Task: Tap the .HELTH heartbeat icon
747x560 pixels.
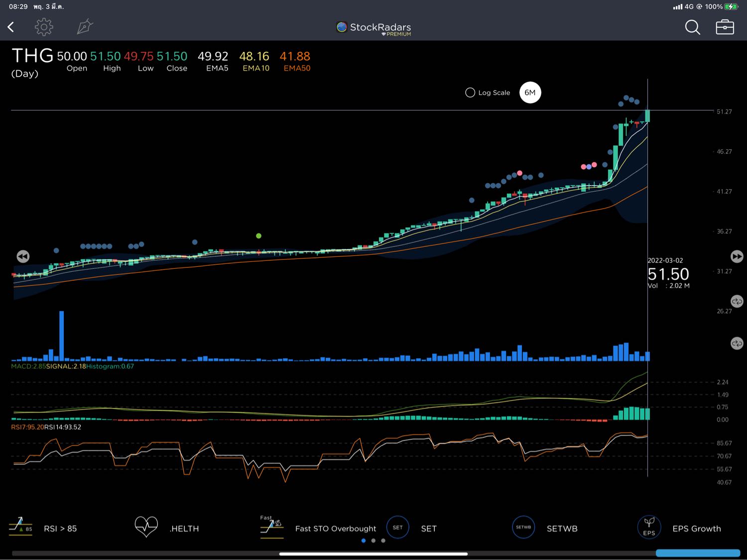Action: [x=146, y=527]
